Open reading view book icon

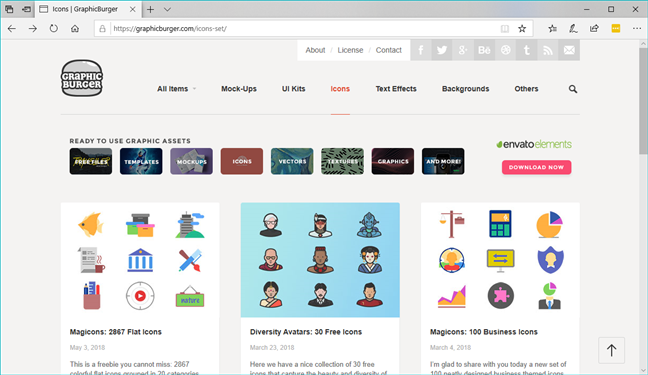point(505,29)
